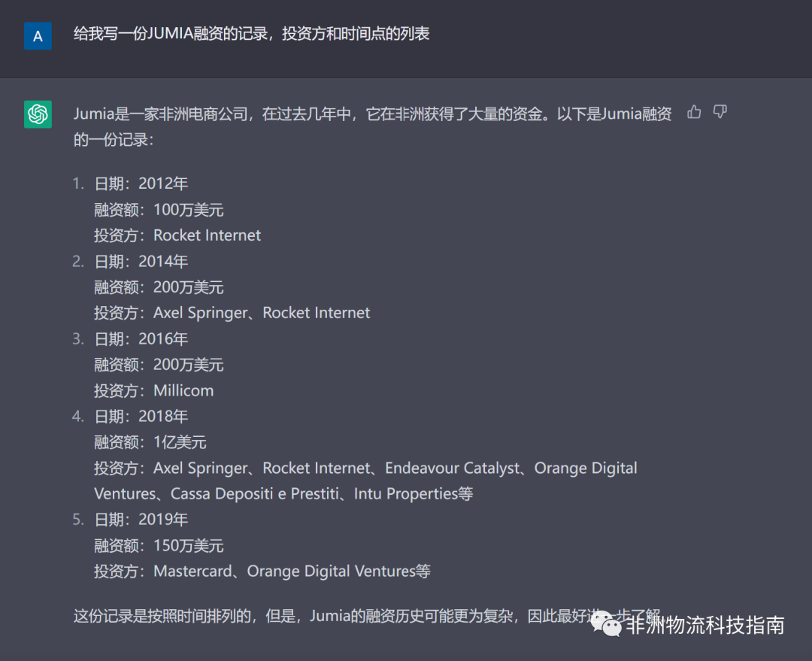Click the text '日期：2012年'

coord(141,183)
